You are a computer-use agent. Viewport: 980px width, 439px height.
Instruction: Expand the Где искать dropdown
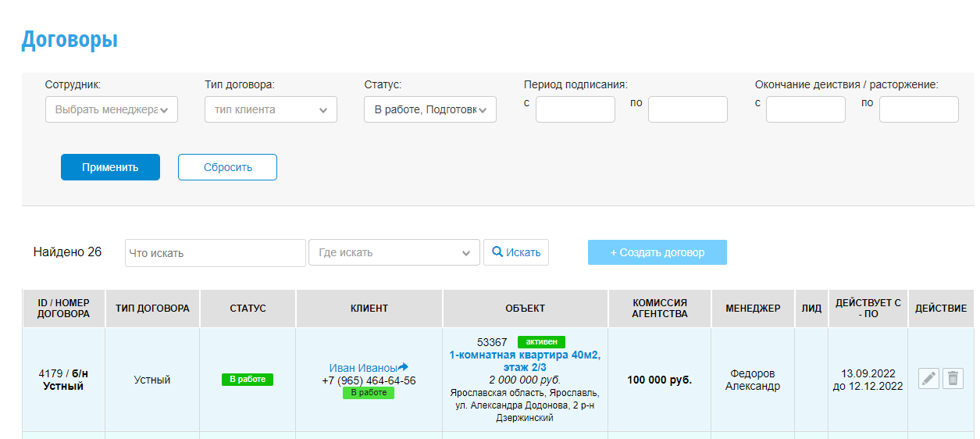(x=394, y=252)
